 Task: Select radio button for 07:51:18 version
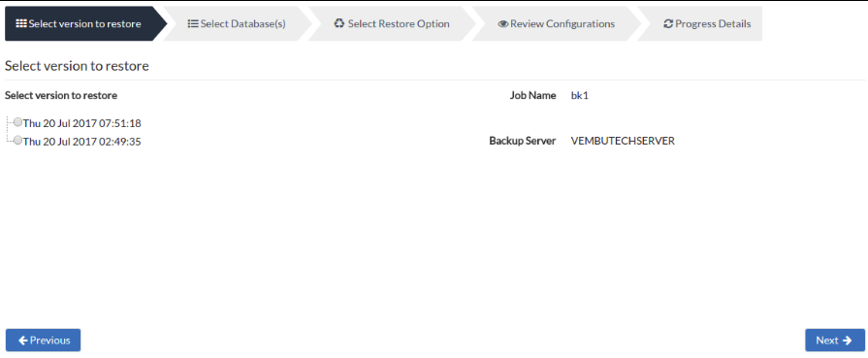click(17, 122)
